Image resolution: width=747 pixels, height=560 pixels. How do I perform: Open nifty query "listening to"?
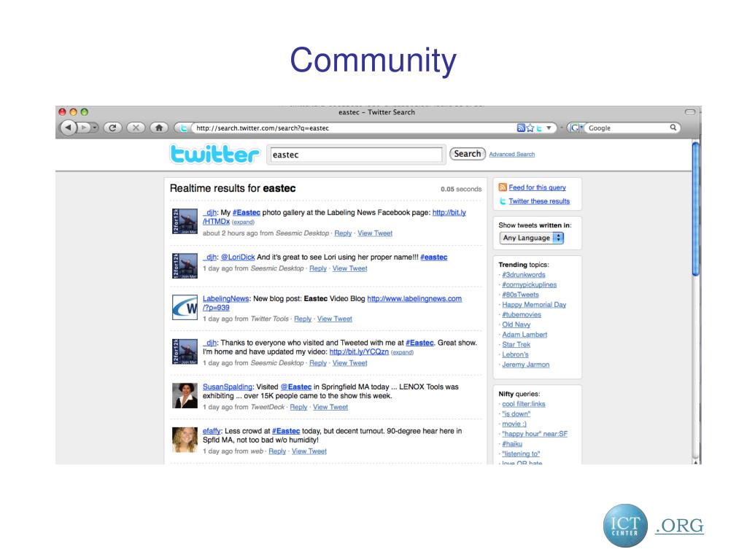(521, 454)
